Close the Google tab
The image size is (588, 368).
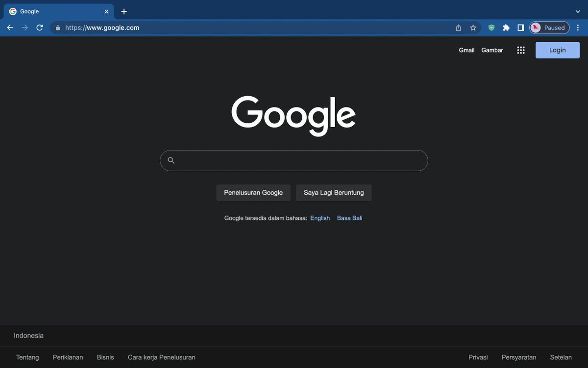click(106, 11)
